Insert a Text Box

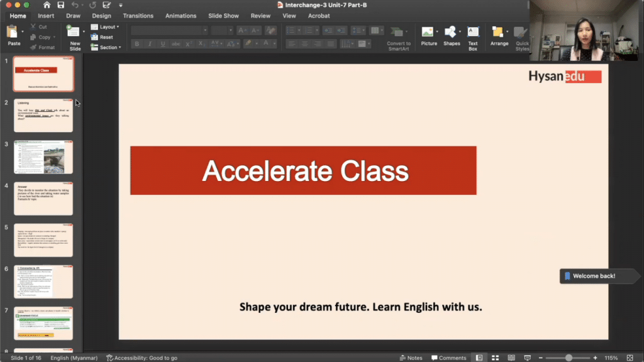[473, 38]
